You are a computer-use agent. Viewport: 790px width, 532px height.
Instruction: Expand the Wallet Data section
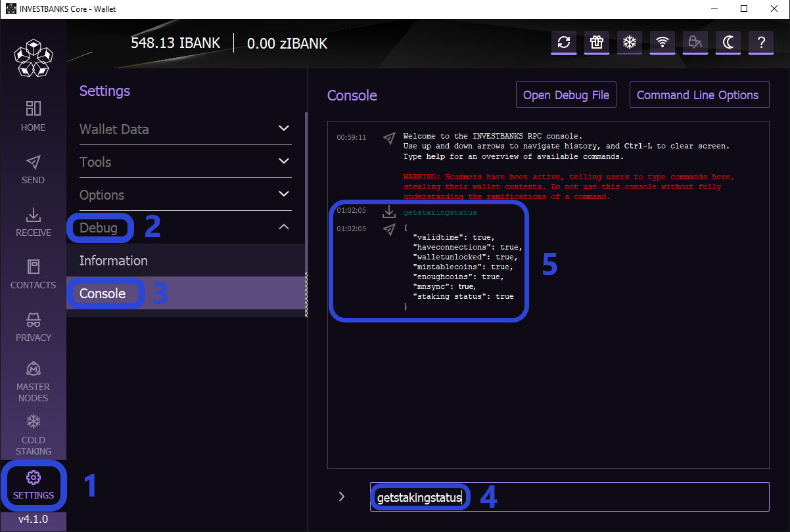(x=185, y=129)
